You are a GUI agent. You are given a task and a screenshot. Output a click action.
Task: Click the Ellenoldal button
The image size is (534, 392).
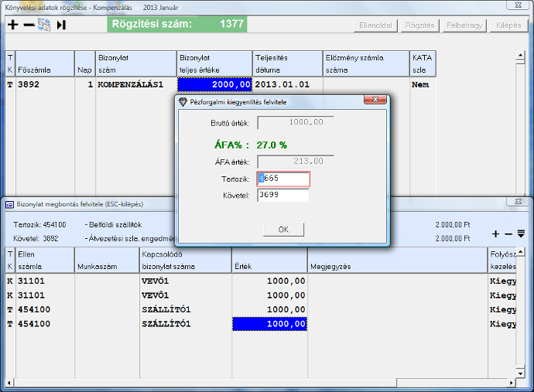[x=377, y=26]
